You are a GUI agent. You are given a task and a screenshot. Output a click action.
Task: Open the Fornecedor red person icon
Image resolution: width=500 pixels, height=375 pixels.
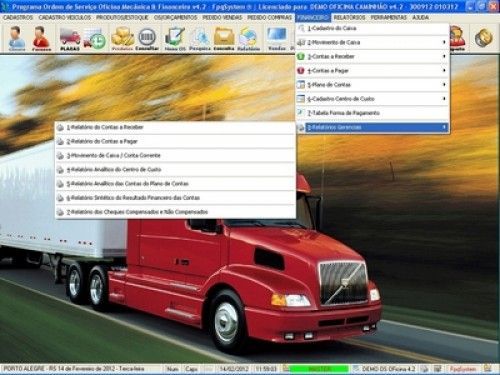pos(41,38)
